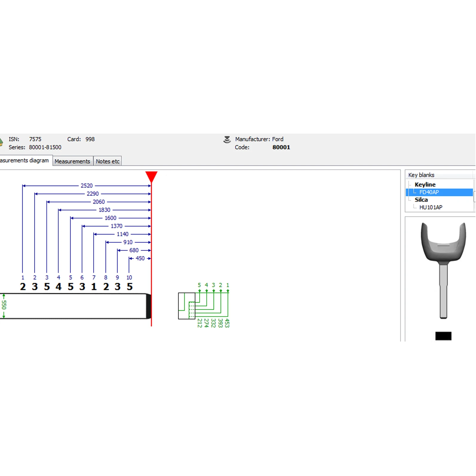Screen dimensions: 476x476
Task: Click the 680 spacing measurement
Action: [x=134, y=250]
